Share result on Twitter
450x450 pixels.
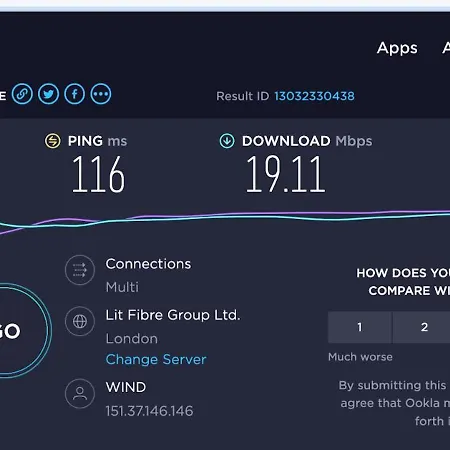point(48,94)
